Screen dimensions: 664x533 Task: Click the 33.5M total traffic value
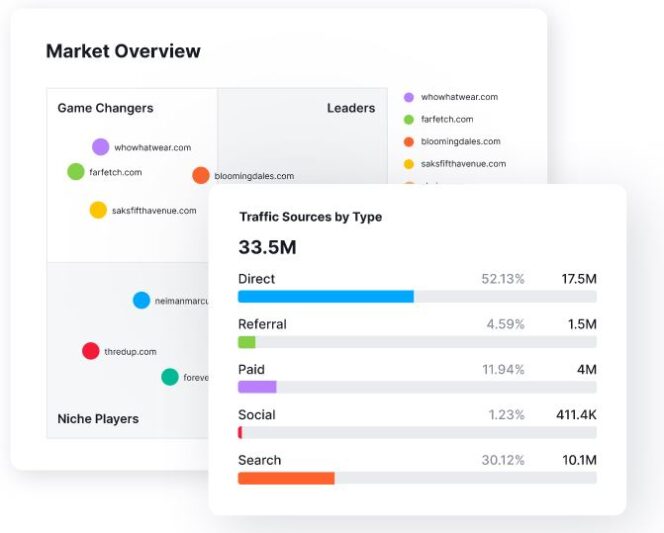[x=267, y=247]
